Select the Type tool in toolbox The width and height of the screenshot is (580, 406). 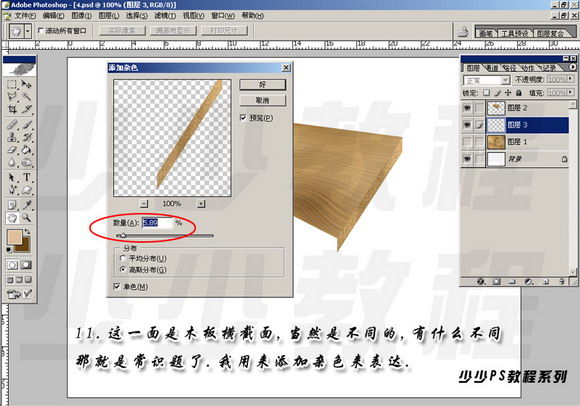pos(27,177)
